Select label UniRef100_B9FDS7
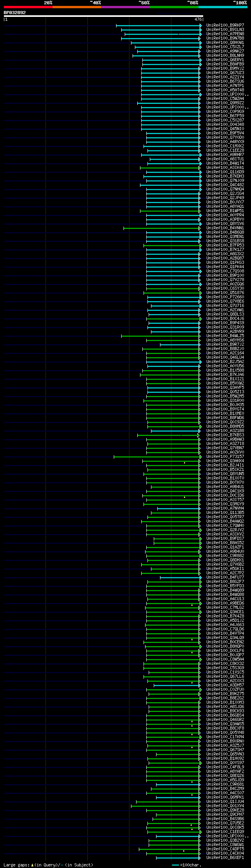Viewport: 251px width, 868px height. tap(225, 538)
